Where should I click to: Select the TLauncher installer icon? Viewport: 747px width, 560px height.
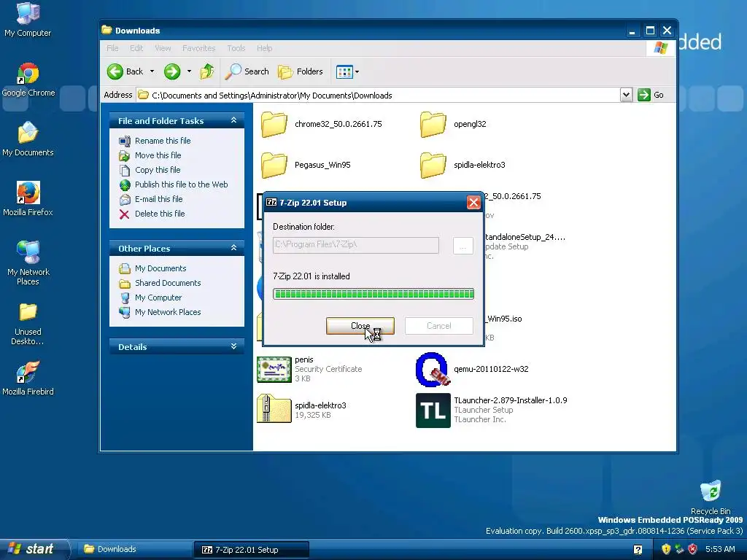pos(433,411)
